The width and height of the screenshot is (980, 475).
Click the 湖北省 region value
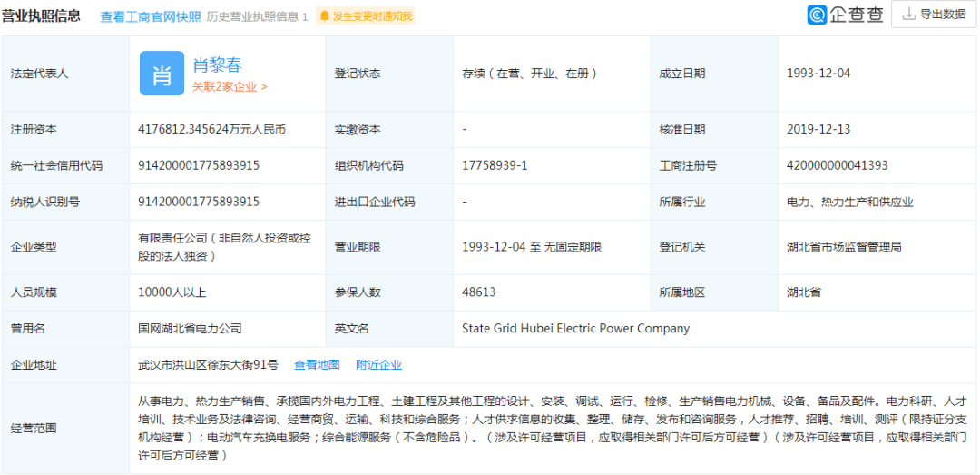tap(804, 292)
